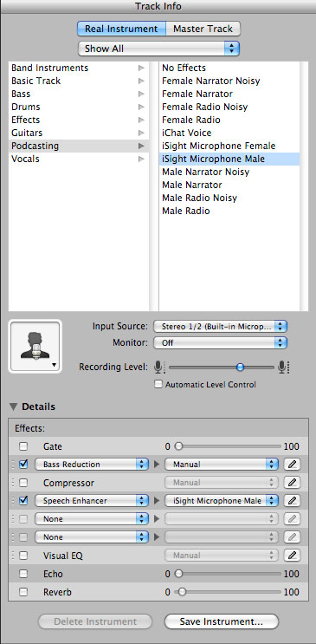This screenshot has height=644, width=316.
Task: Collapse the Details disclosure triangle
Action: 14,407
